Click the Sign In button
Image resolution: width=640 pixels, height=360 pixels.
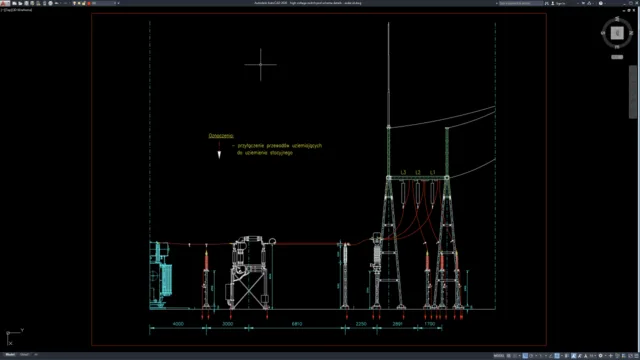coord(559,3)
